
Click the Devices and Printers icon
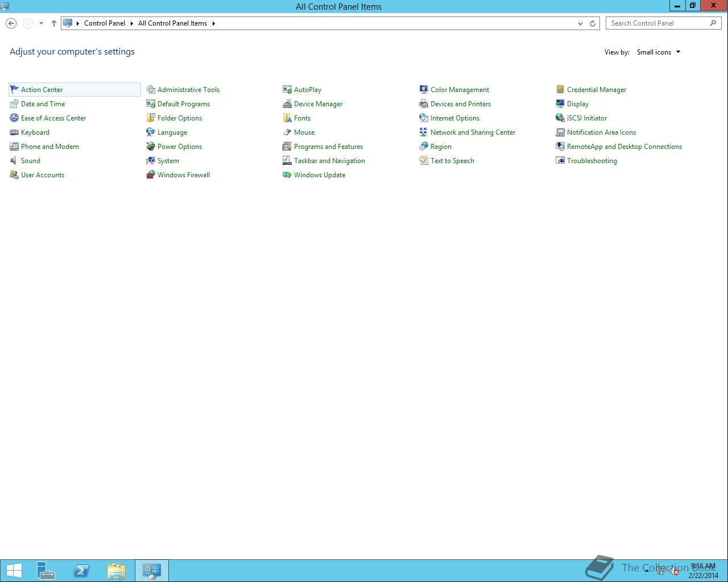pos(424,103)
